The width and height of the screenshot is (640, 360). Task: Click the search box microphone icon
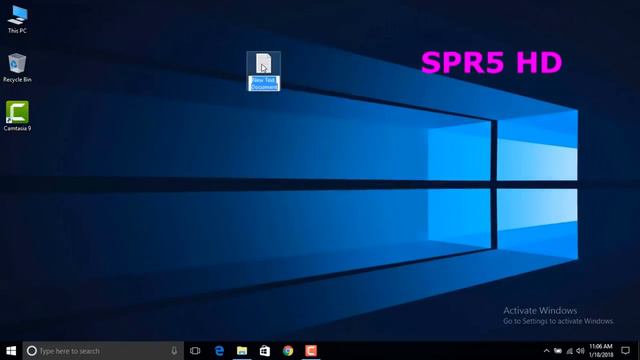pos(174,351)
